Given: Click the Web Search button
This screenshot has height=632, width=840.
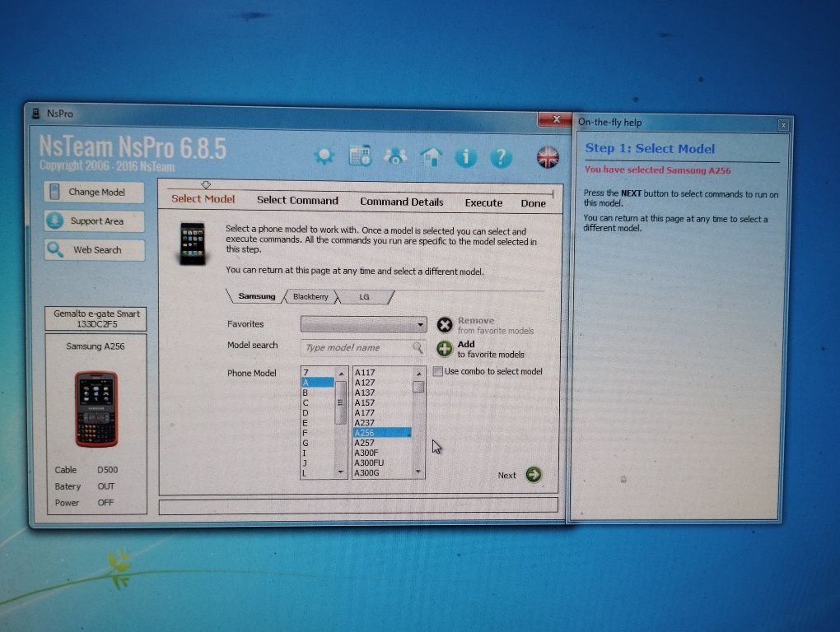Looking at the screenshot, I should 94,250.
